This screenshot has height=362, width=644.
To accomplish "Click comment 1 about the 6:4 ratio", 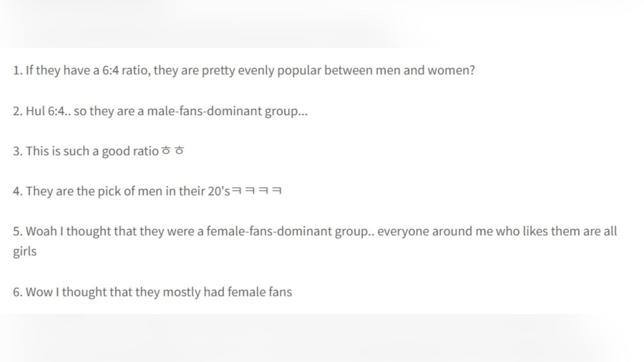I will click(x=244, y=70).
